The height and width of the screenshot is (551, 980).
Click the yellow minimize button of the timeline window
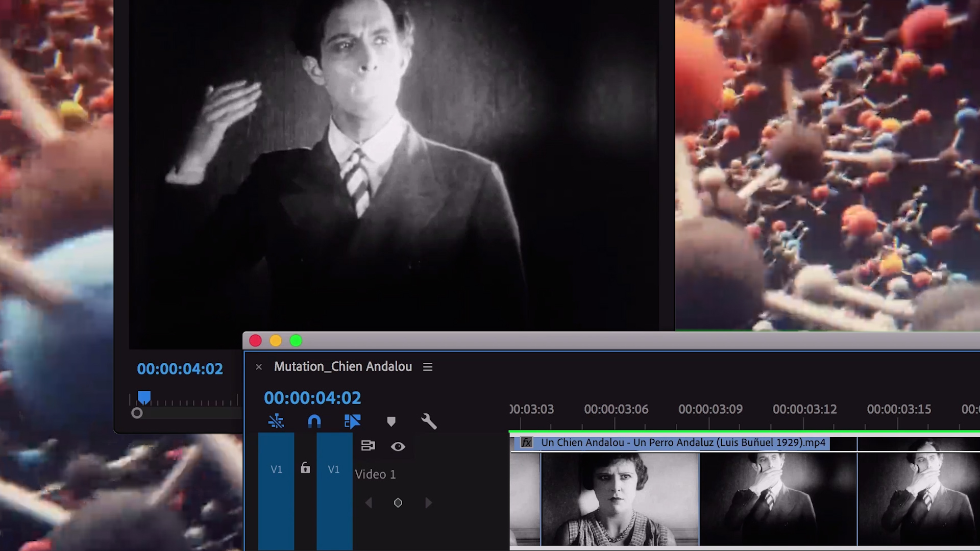pyautogui.click(x=276, y=341)
